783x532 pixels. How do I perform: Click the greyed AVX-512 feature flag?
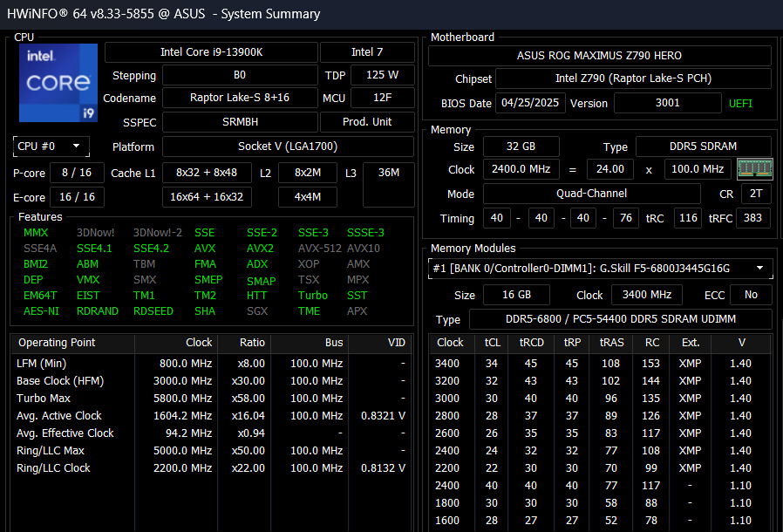(x=320, y=249)
